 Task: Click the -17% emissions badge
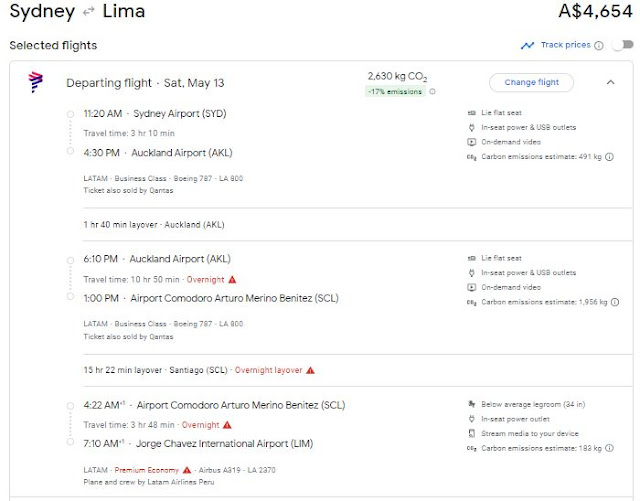pos(395,91)
